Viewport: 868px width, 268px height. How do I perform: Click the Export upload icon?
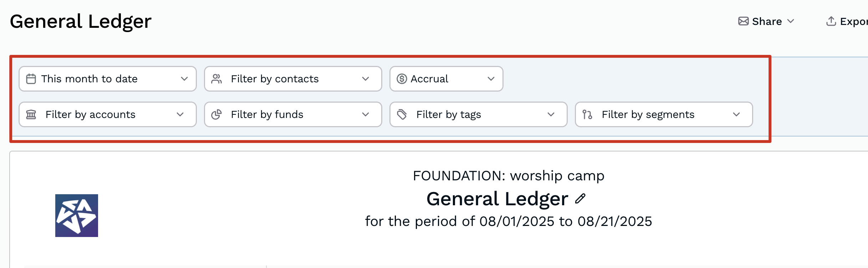(x=831, y=21)
